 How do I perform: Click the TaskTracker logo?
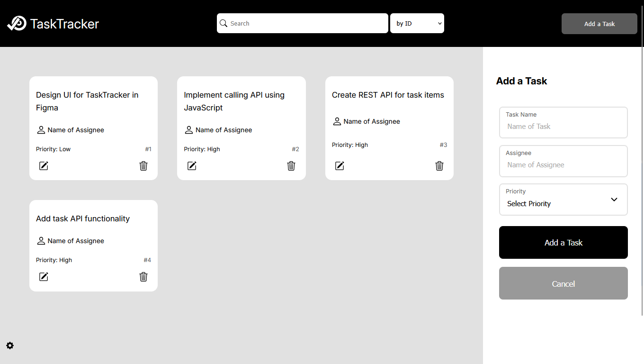52,23
